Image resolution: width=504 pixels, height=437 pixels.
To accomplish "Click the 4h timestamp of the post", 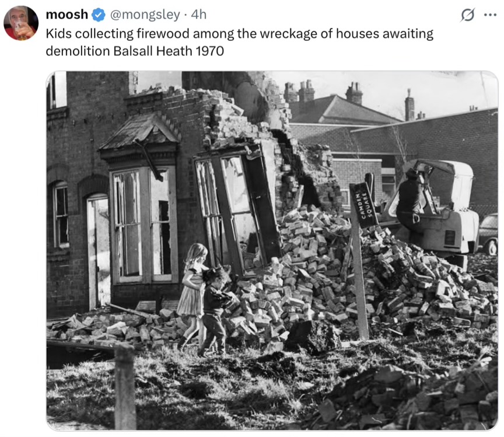I will pos(199,15).
